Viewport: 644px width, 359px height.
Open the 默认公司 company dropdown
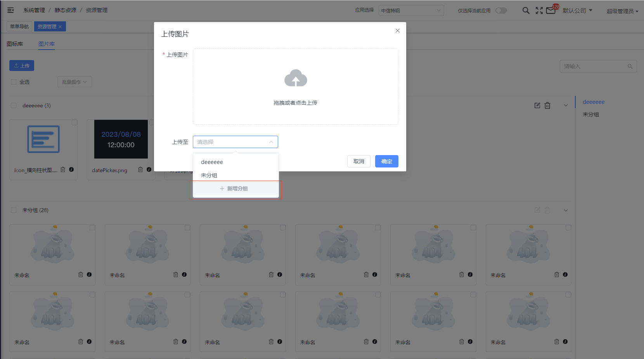pyautogui.click(x=577, y=10)
